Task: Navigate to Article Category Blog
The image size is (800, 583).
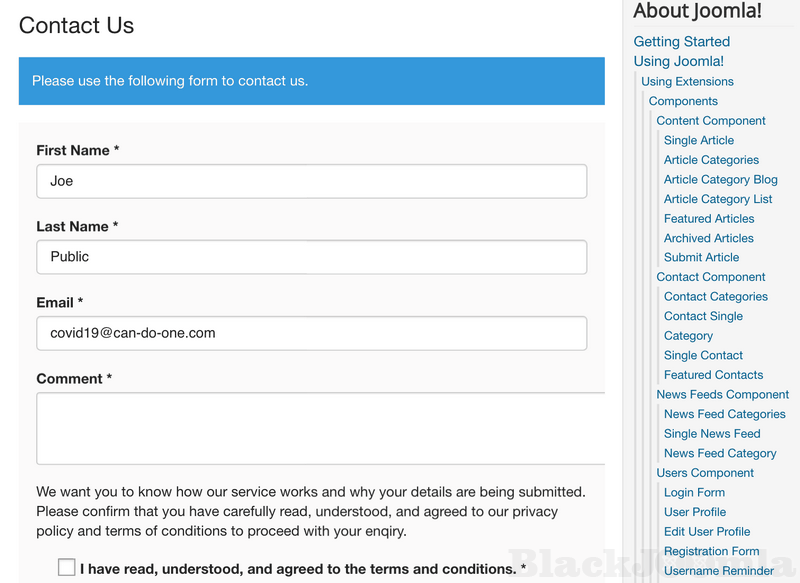Action: [720, 180]
